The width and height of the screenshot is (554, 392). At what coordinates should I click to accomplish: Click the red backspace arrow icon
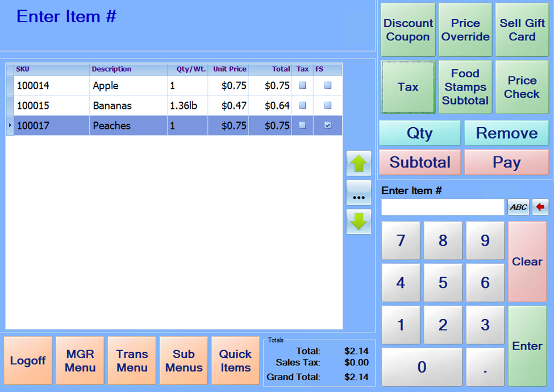pyautogui.click(x=540, y=207)
